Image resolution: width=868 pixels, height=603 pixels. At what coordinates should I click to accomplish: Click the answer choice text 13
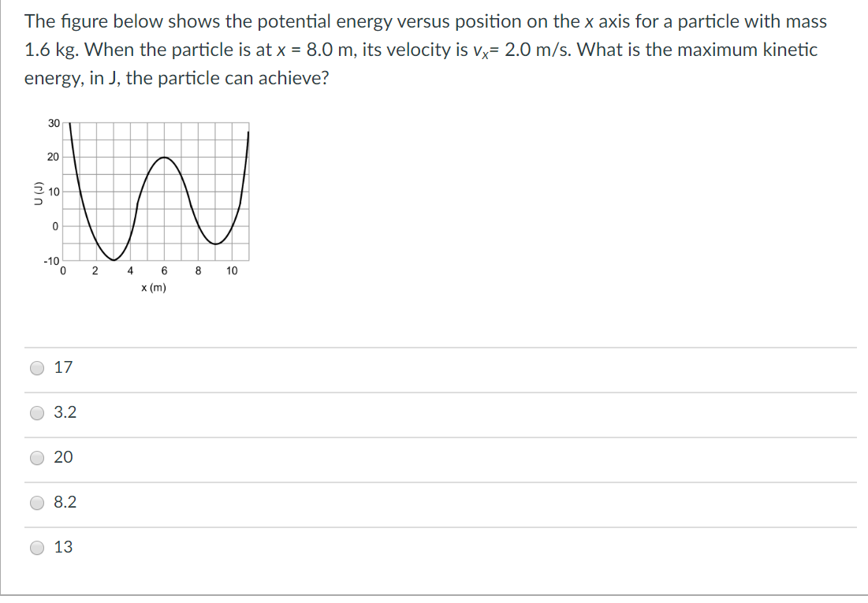click(66, 547)
